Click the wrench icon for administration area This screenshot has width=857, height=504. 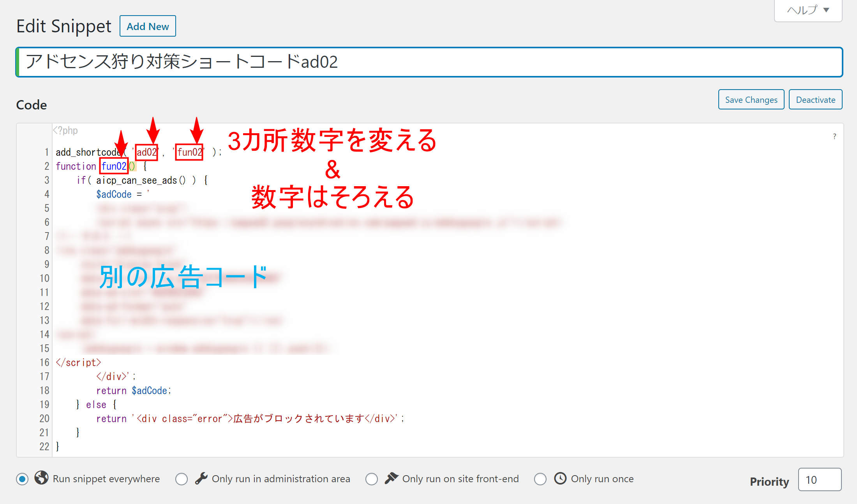(201, 478)
